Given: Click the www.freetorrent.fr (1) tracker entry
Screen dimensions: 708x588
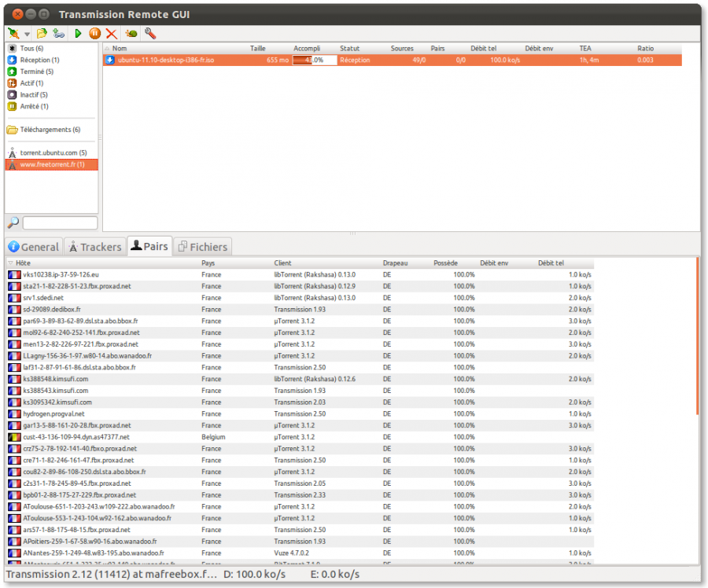Looking at the screenshot, I should click(x=51, y=165).
